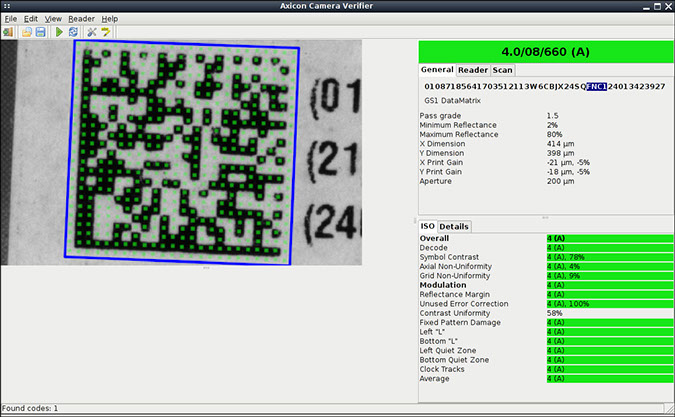675x417 pixels.
Task: Open the window menu icon in title bar
Action: coord(6,6)
